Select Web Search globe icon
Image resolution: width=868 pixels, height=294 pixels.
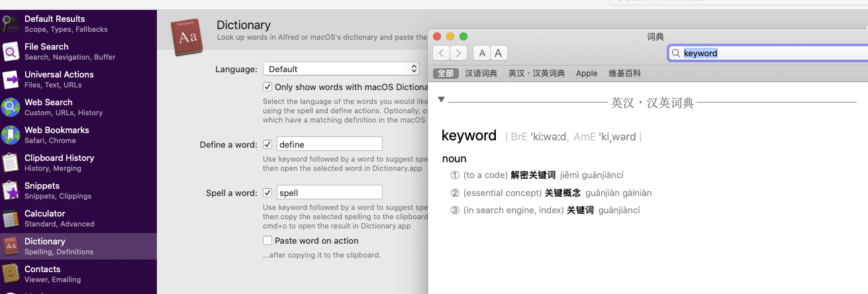pos(11,107)
